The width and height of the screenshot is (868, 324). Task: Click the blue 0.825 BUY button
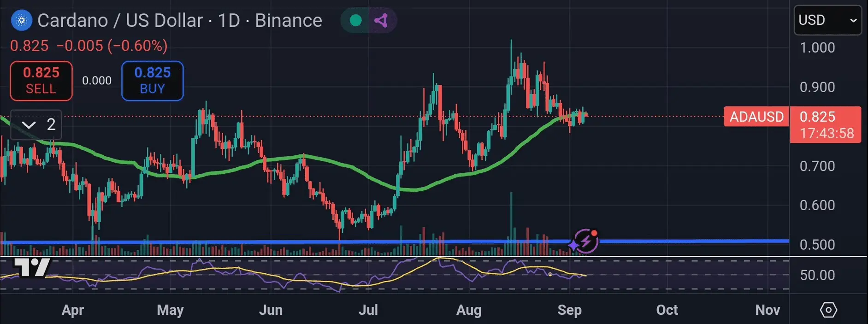[x=152, y=81]
